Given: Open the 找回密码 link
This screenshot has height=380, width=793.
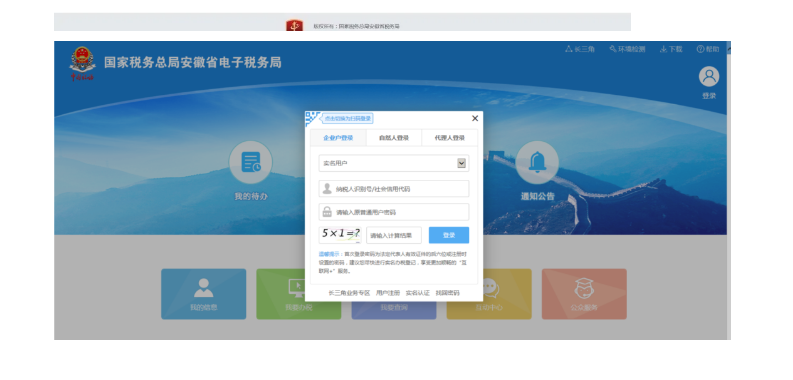Looking at the screenshot, I should (448, 293).
